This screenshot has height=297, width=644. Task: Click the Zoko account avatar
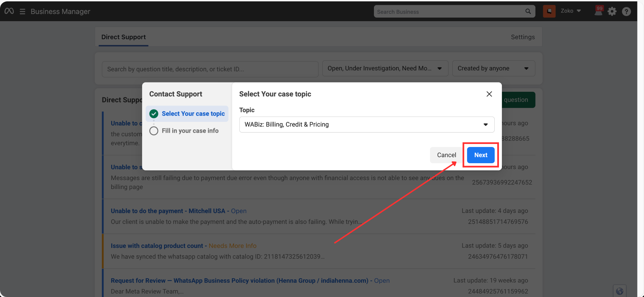click(549, 11)
